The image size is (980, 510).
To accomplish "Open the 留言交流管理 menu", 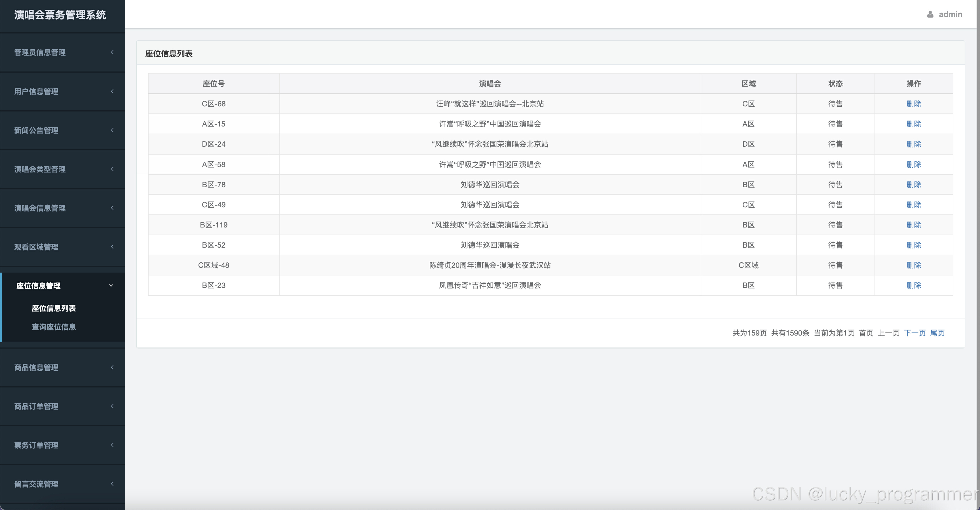I will [37, 484].
